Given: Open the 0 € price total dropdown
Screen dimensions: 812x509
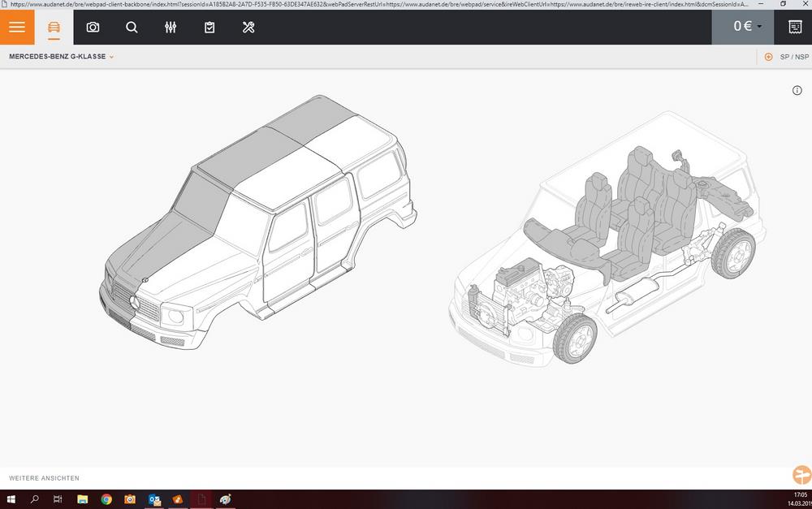Looking at the screenshot, I should click(742, 26).
